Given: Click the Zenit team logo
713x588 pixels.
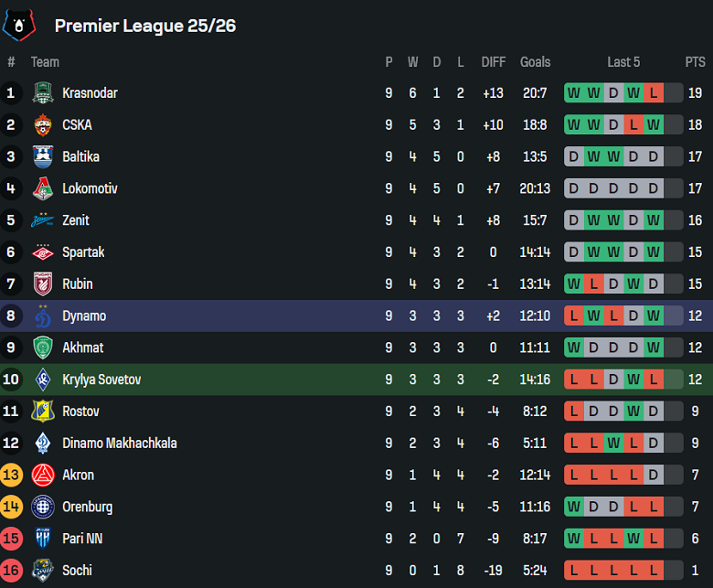Looking at the screenshot, I should [x=43, y=220].
